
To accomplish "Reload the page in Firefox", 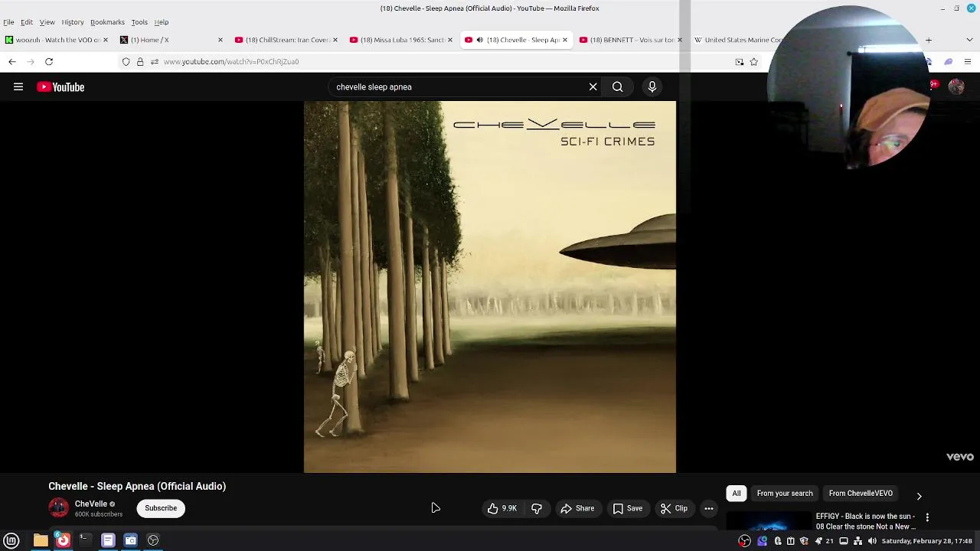I will pyautogui.click(x=49, y=61).
